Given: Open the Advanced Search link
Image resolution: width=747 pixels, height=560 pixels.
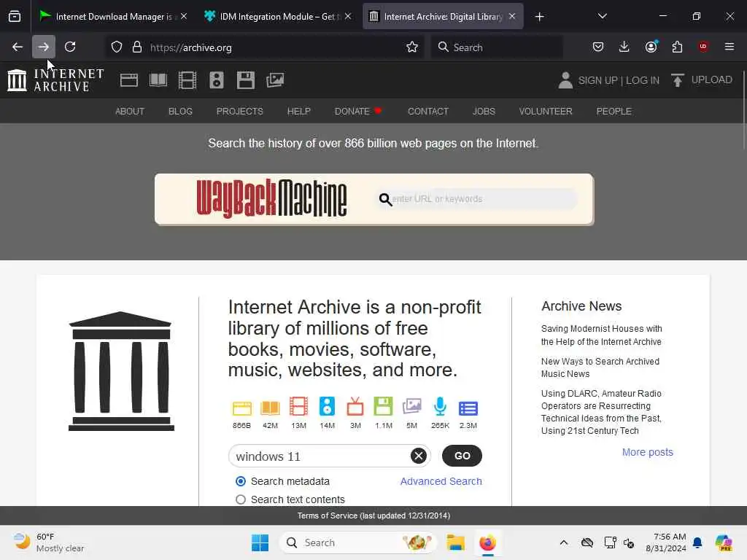Looking at the screenshot, I should point(441,481).
